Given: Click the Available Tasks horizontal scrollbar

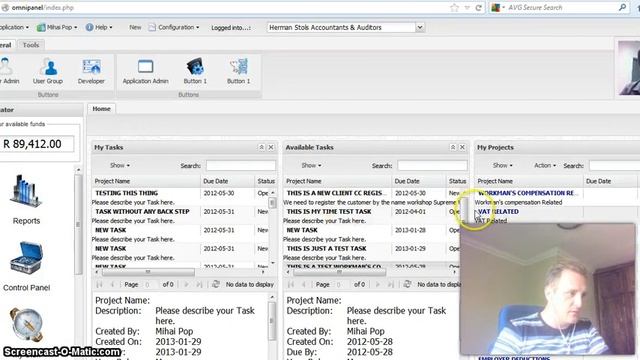Looking at the screenshot, I should point(339,272).
